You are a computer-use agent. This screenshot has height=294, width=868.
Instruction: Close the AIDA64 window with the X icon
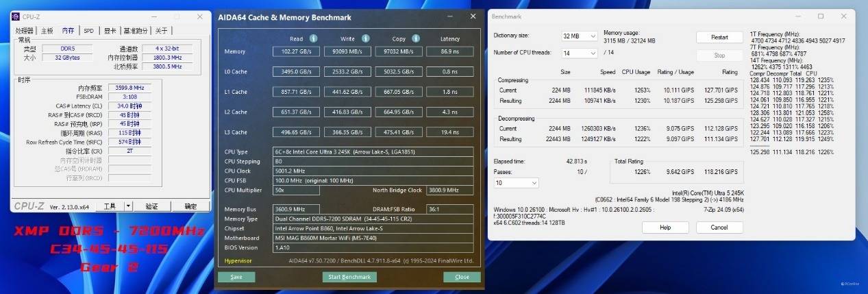(x=473, y=16)
